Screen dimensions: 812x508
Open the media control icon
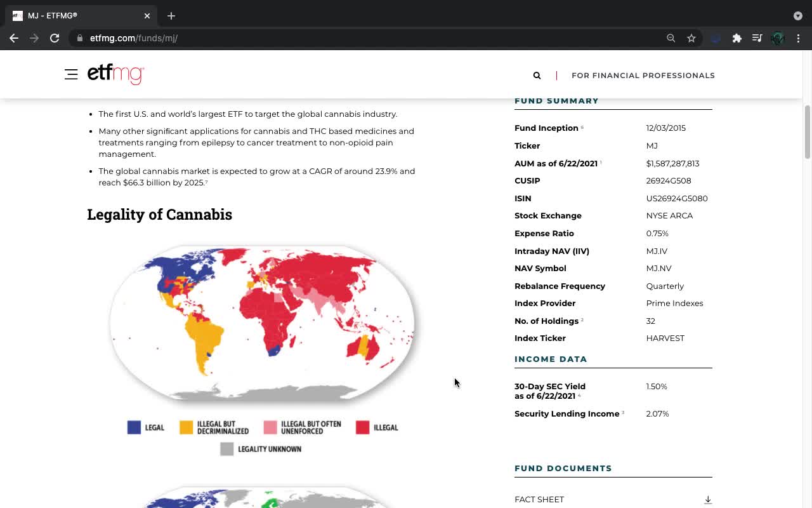click(x=757, y=38)
